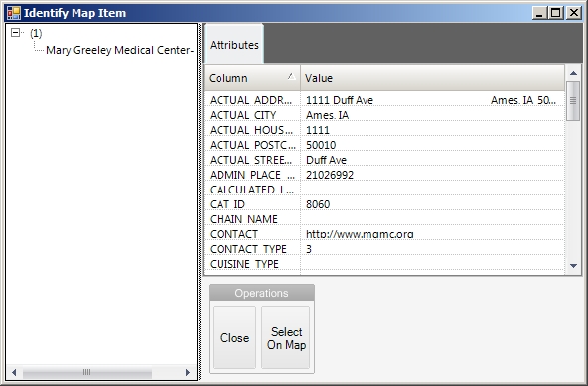The width and height of the screenshot is (588, 386).
Task: Click the attributes vertical scrollbar thumb
Action: click(573, 101)
